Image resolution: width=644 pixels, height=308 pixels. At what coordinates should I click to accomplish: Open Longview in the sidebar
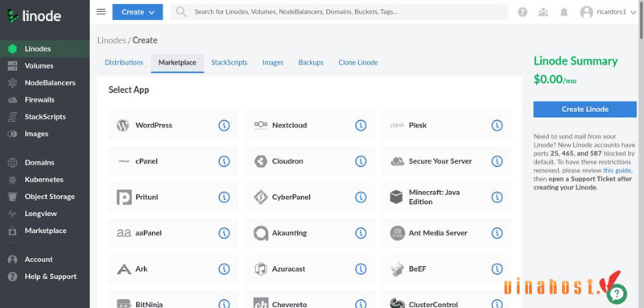[45, 214]
